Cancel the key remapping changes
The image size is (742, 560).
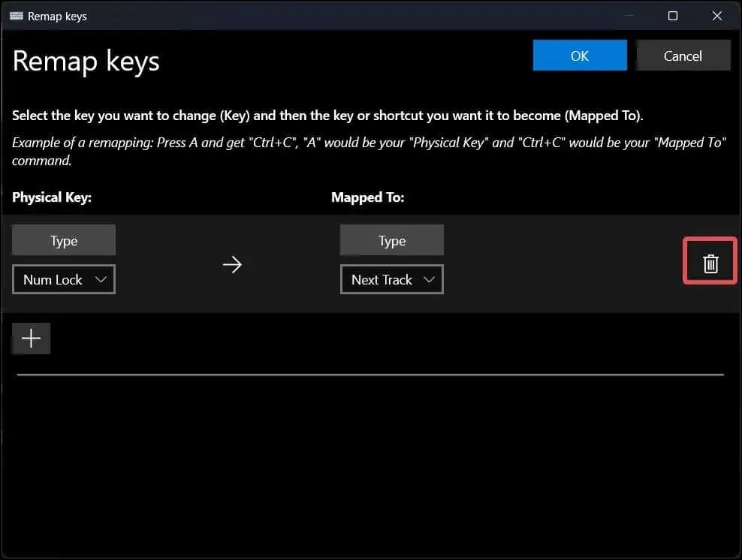tap(683, 55)
